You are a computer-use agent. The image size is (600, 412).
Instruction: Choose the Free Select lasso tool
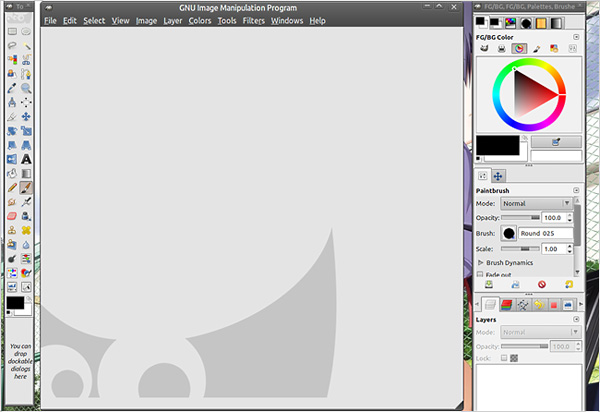click(12, 46)
